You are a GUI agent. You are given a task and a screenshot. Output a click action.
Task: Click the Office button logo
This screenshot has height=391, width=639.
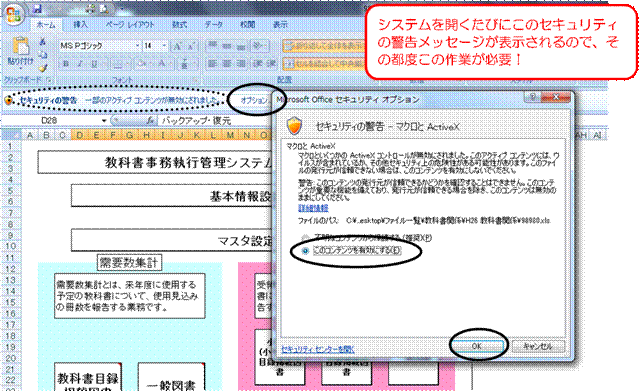[14, 15]
